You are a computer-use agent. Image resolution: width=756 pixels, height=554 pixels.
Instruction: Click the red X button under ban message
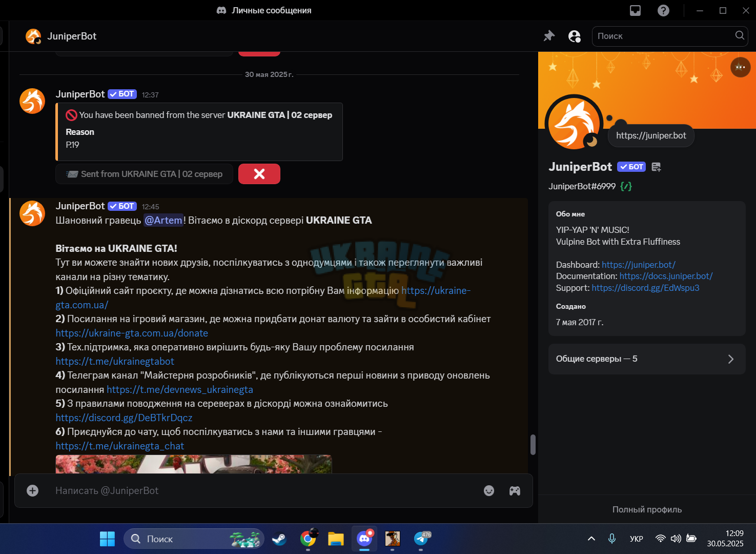(x=259, y=174)
